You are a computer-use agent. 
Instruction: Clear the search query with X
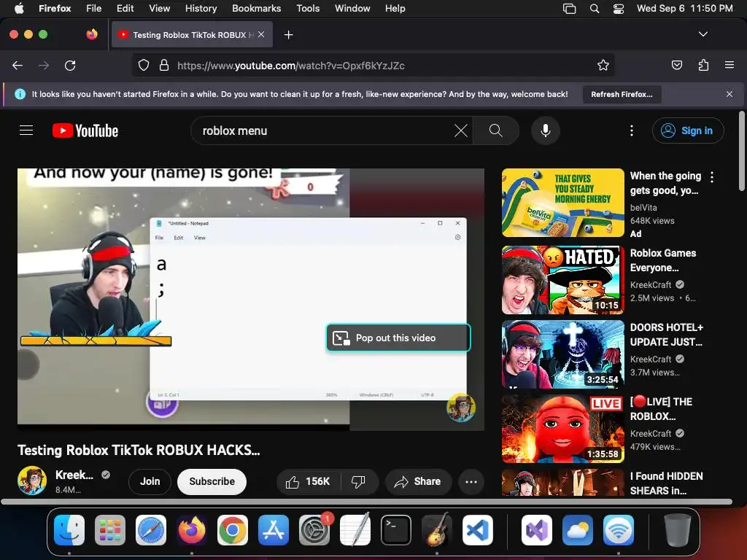tap(461, 131)
